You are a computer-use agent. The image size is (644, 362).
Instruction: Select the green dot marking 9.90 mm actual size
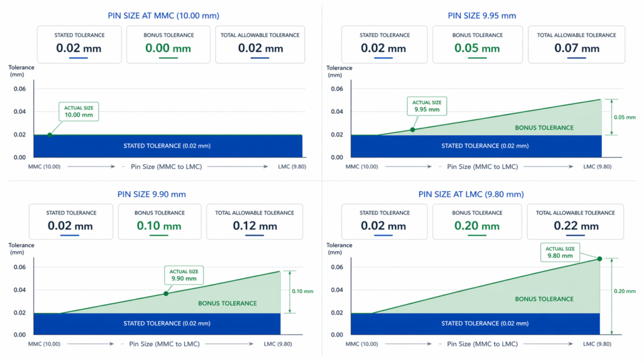(x=166, y=292)
